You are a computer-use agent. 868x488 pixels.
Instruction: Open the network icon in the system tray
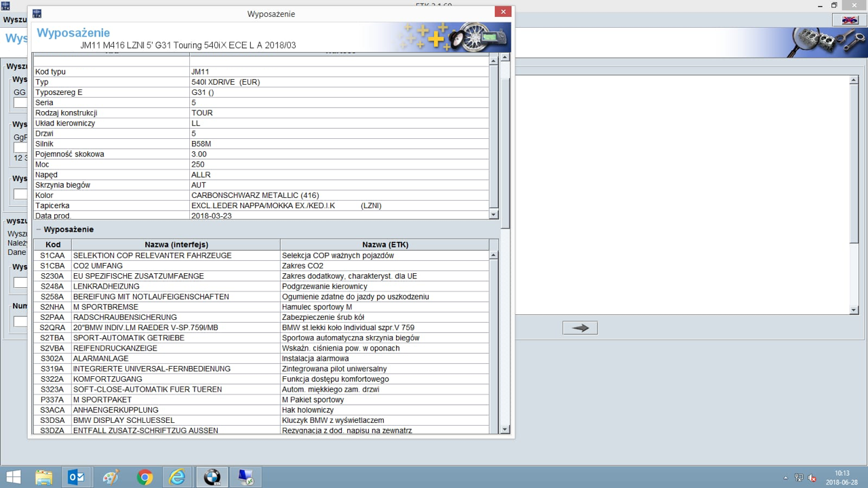[799, 478]
